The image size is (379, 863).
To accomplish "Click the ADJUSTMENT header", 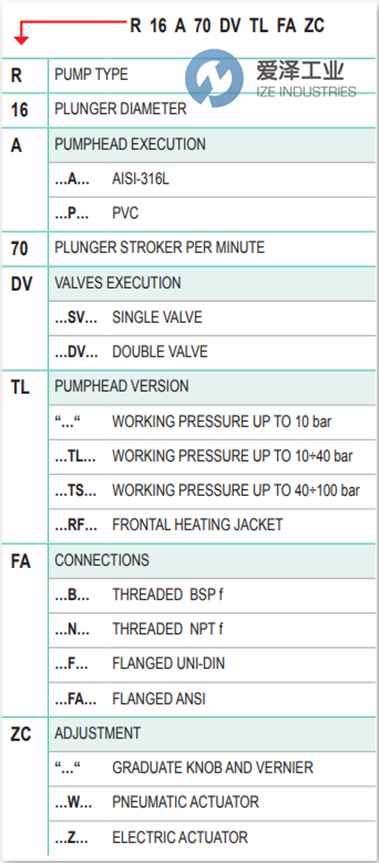I will 212,734.
